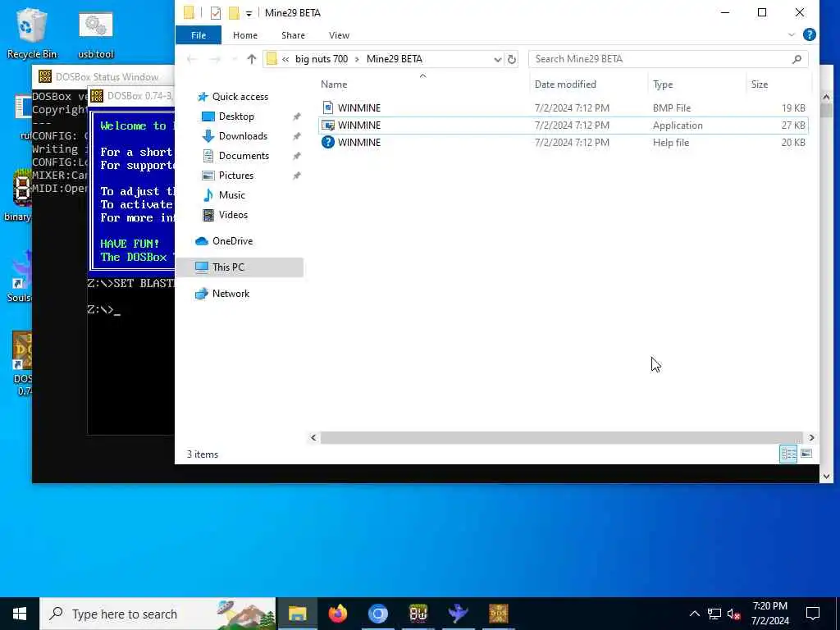Viewport: 840px width, 630px height.
Task: Switch to the Share ribbon tab
Action: click(293, 35)
